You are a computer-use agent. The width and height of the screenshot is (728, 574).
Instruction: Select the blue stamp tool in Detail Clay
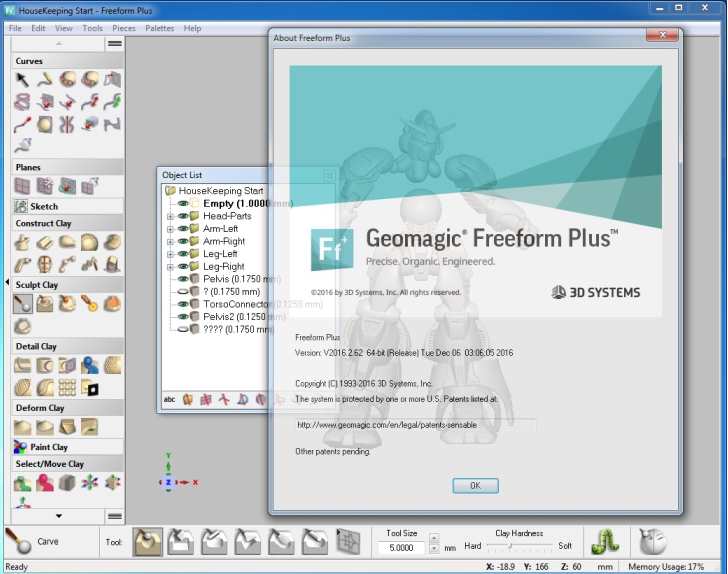[89, 365]
